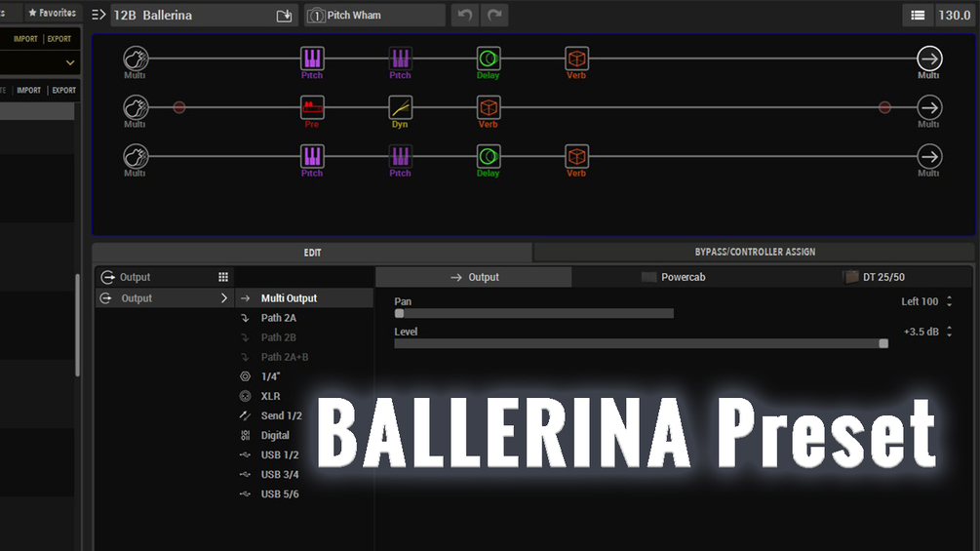Screen dimensions: 980x551
Task: Open the Powercab tab
Action: point(673,277)
